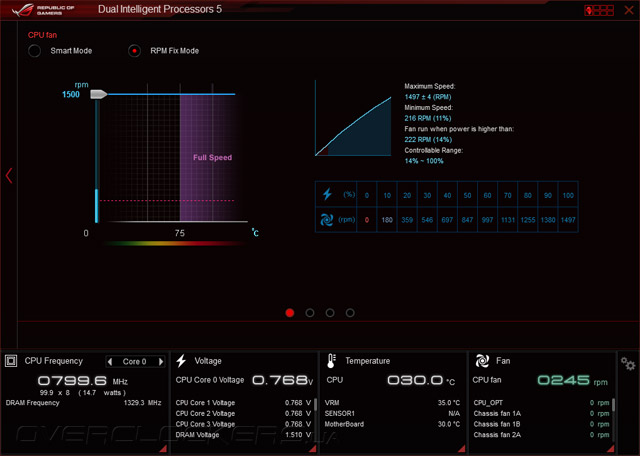640x456 pixels.
Task: Click the 50 percent table cell
Action: tap(467, 195)
